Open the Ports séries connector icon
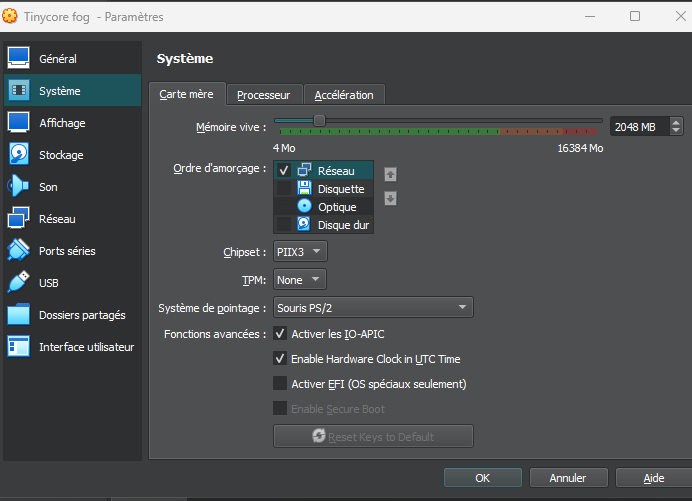692x501 pixels. (19, 250)
